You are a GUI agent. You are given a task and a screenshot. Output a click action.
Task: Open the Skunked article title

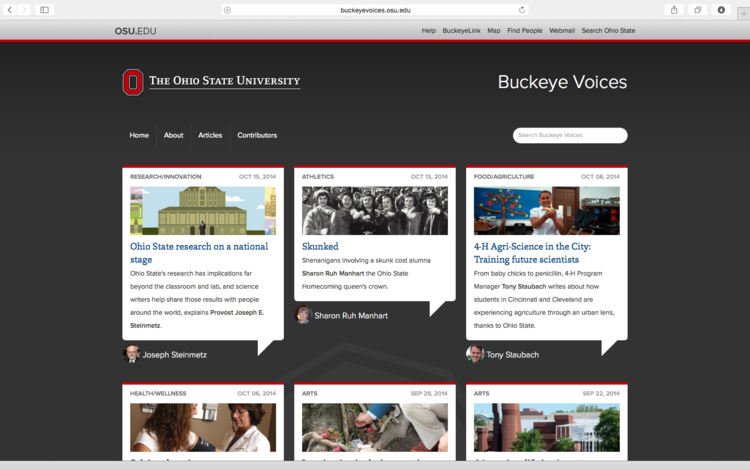pyautogui.click(x=320, y=246)
